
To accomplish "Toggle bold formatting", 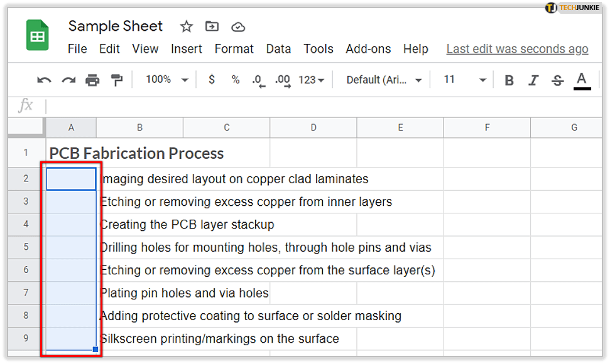I will (509, 80).
